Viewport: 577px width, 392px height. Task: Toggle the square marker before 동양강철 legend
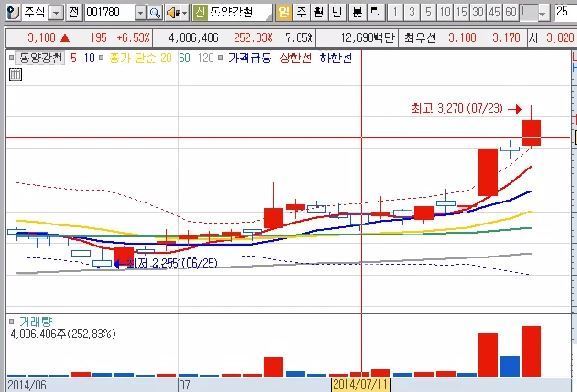tap(11, 58)
